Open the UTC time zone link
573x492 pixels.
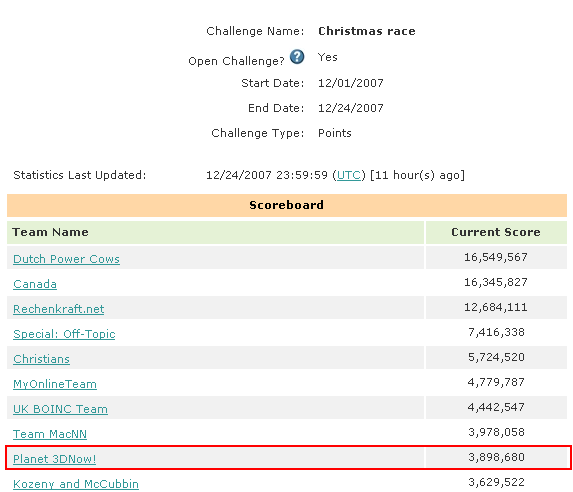click(x=349, y=175)
